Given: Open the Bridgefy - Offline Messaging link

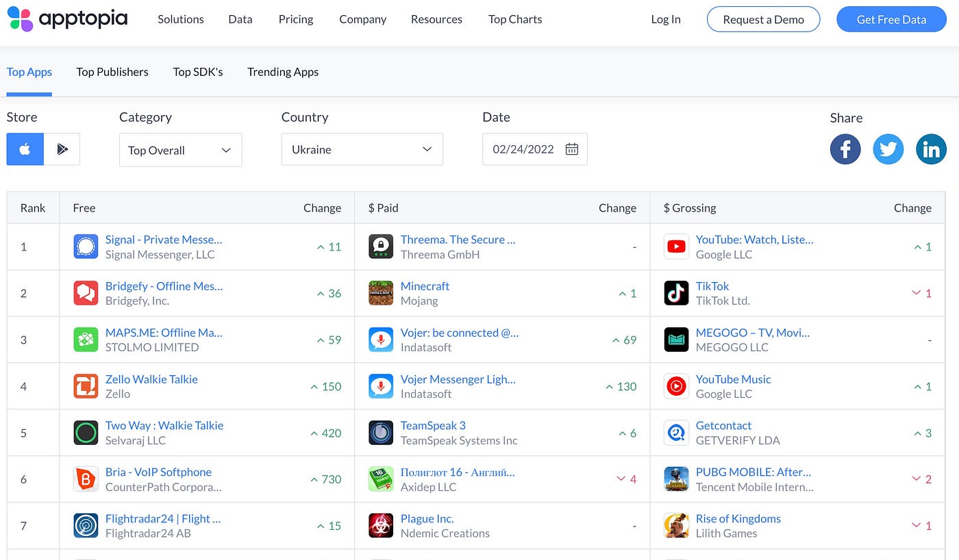Looking at the screenshot, I should tap(164, 286).
